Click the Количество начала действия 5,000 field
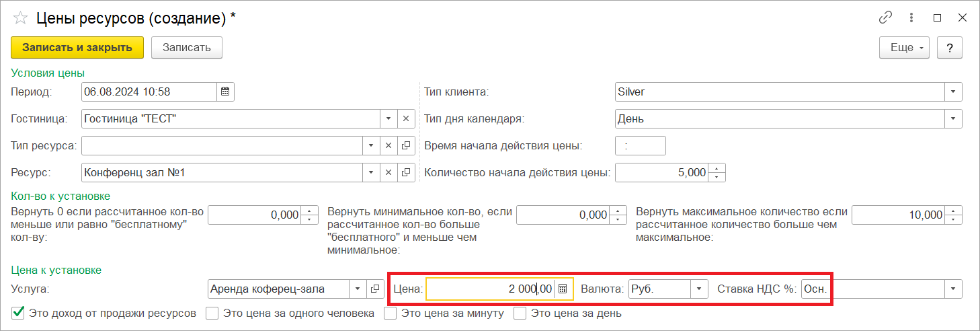 [x=663, y=173]
